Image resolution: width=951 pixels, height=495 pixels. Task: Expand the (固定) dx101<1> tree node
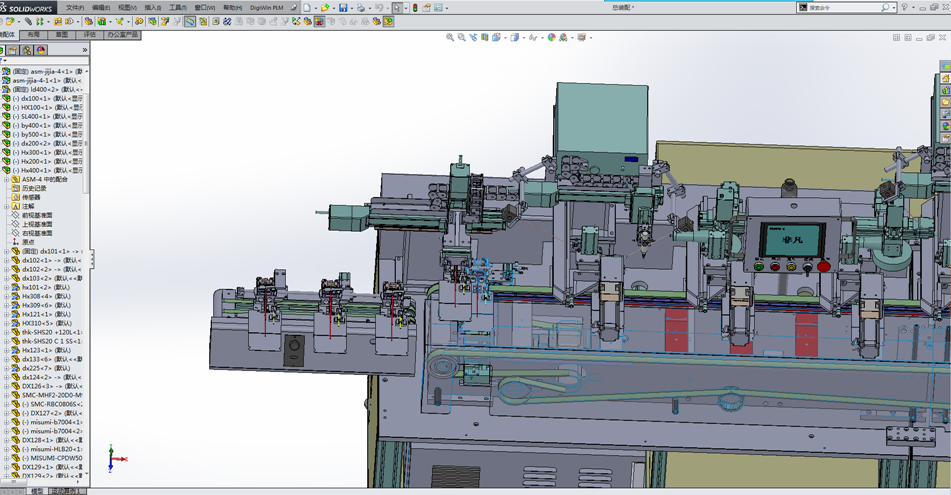(6, 251)
